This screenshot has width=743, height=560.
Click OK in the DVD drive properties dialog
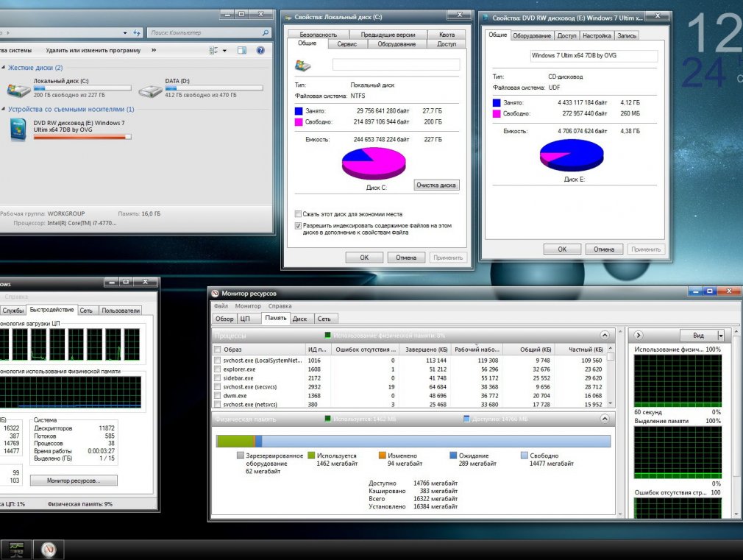562,249
